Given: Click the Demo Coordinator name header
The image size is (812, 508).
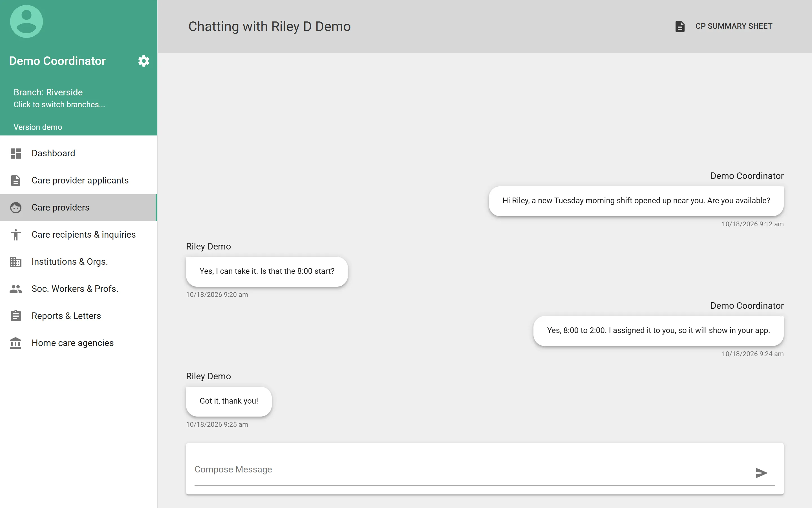Looking at the screenshot, I should pos(58,61).
